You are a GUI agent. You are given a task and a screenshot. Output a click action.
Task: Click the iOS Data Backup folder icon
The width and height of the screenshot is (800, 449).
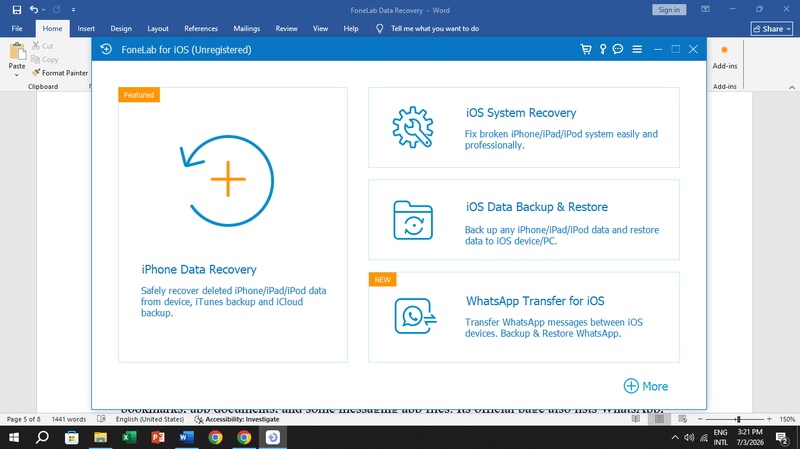pyautogui.click(x=413, y=220)
